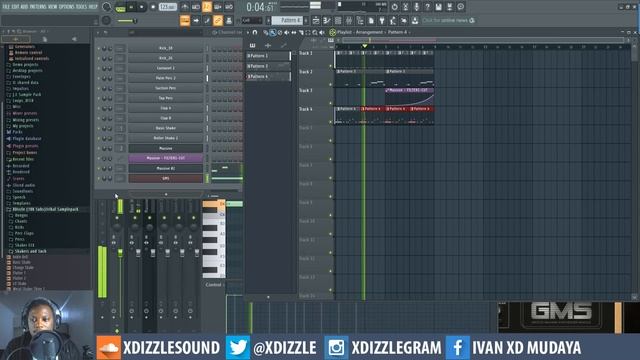Open the purple Massive FILTER1 CUT channel
Viewport: 640px width, 360px height.
(x=166, y=158)
